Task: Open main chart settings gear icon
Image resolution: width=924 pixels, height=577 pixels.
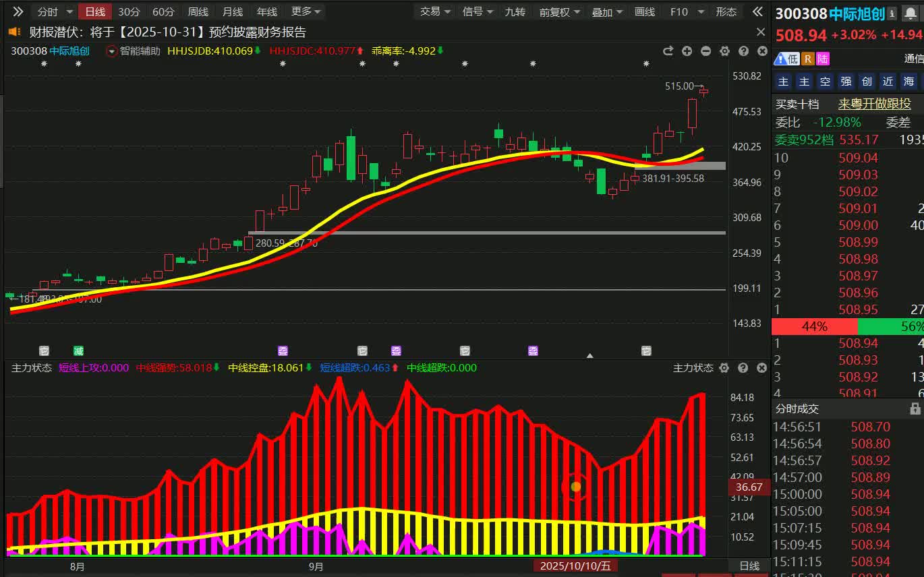Action: point(724,51)
